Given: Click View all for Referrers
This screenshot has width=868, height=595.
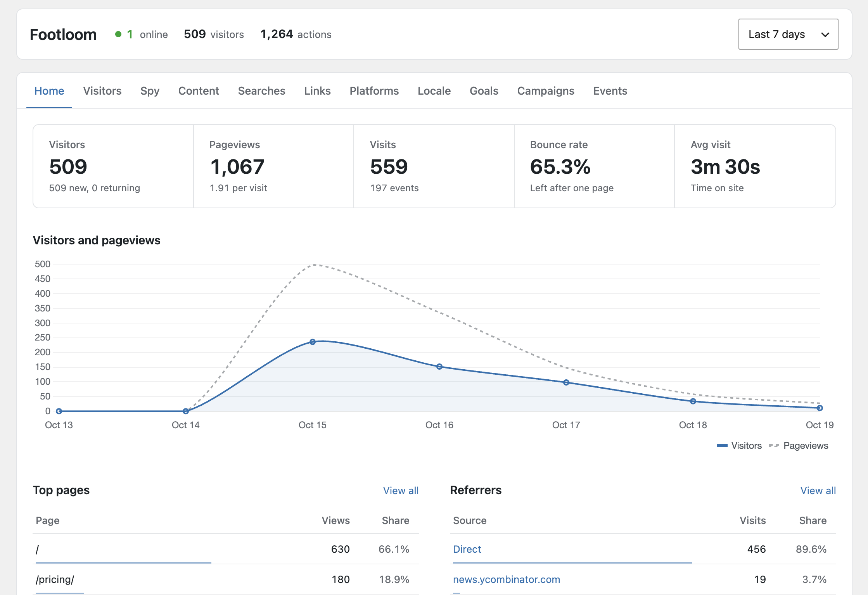Looking at the screenshot, I should [818, 491].
